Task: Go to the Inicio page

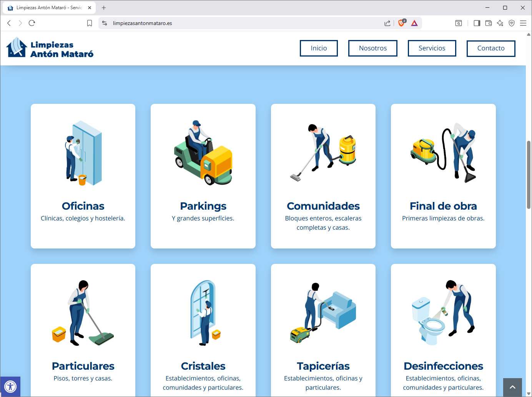Action: pos(319,48)
